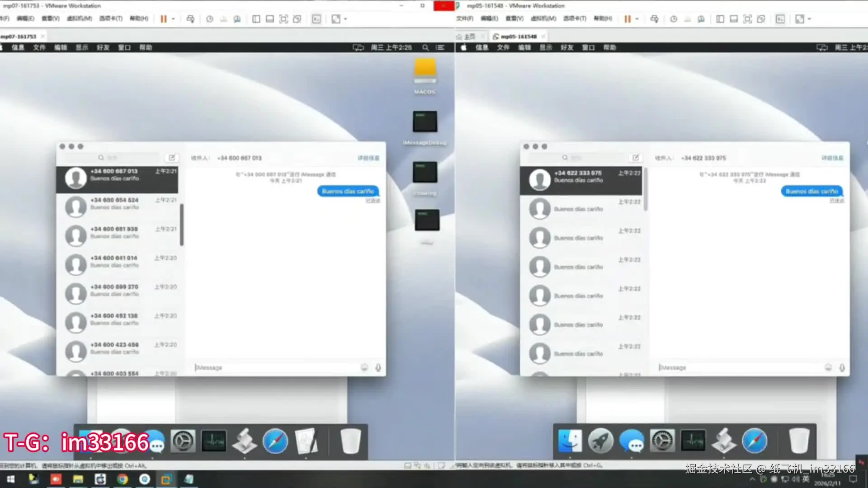Click the pause VM button in left VMware toolbar
This screenshot has width=868, height=488.
click(163, 19)
